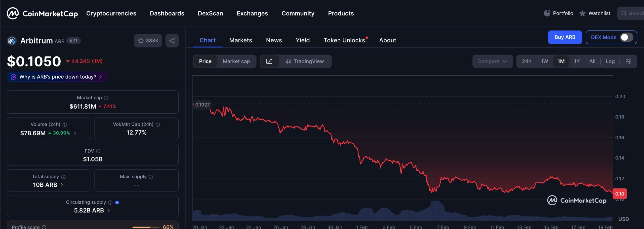Click the AI icon in price question
The height and width of the screenshot is (229, 644).
tap(14, 77)
